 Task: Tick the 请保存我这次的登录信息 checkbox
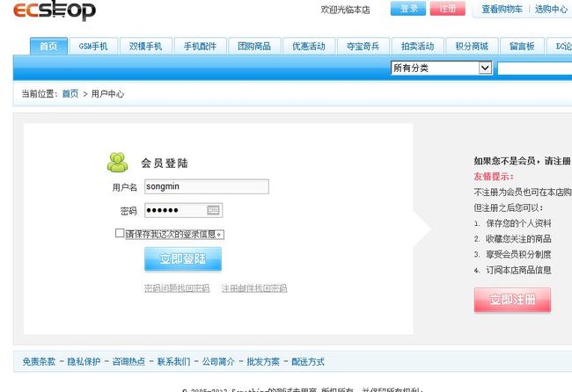click(120, 233)
